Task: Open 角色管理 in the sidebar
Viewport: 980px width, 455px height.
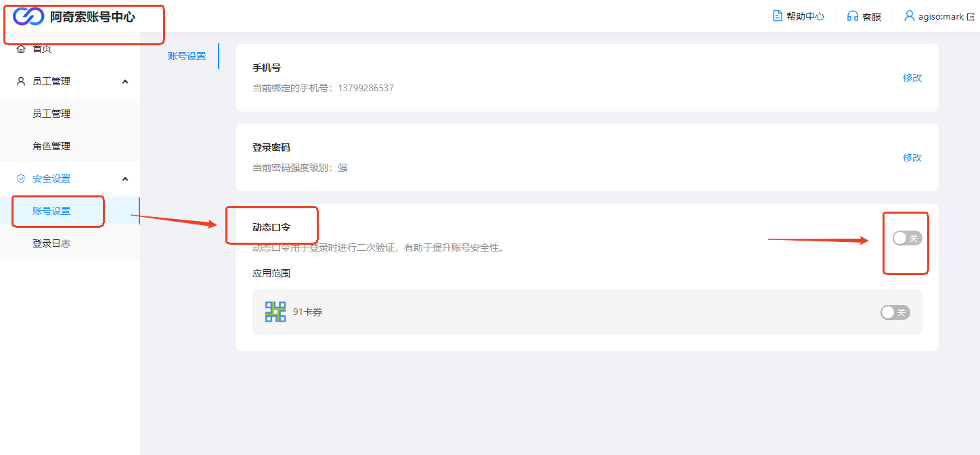Action: click(51, 146)
